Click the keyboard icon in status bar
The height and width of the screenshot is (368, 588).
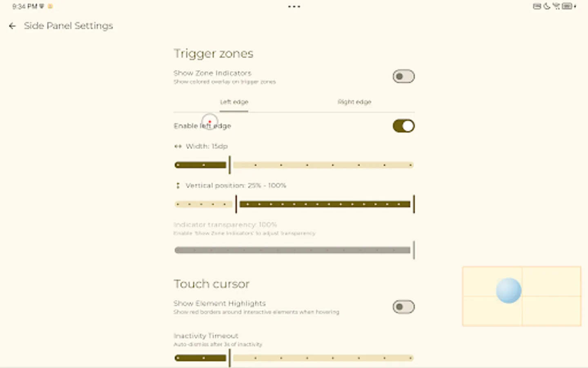coord(537,6)
